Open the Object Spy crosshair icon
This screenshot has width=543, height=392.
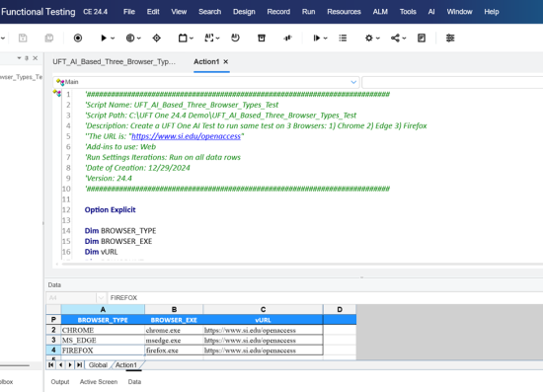coord(157,38)
